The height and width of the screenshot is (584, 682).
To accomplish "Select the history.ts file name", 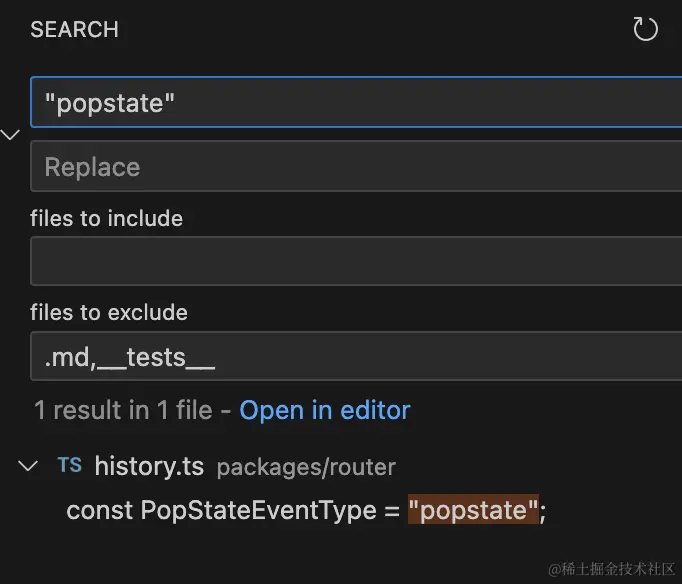I will 149,466.
